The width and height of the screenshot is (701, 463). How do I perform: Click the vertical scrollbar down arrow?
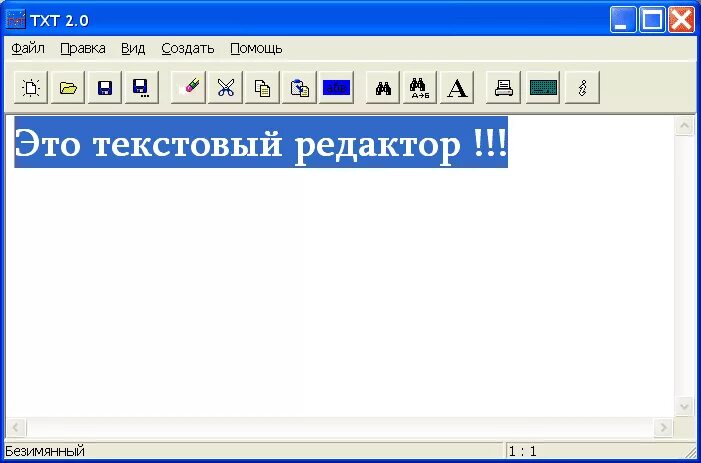click(x=684, y=407)
